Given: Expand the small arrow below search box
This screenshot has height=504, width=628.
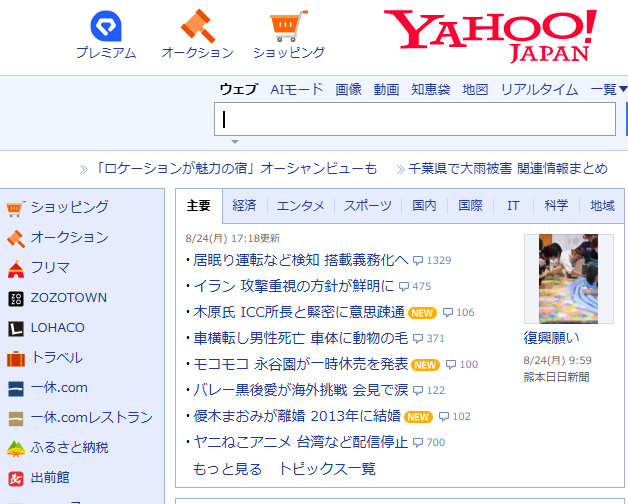Looking at the screenshot, I should [x=235, y=142].
